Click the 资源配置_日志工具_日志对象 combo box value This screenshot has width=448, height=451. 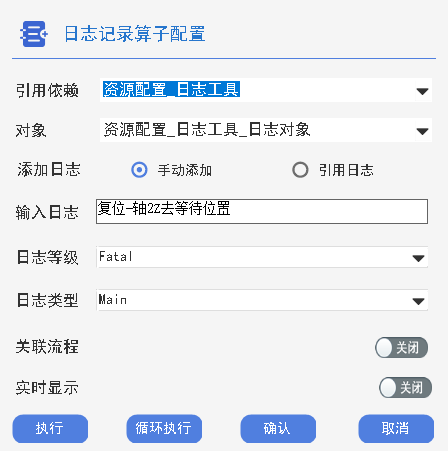click(x=207, y=130)
